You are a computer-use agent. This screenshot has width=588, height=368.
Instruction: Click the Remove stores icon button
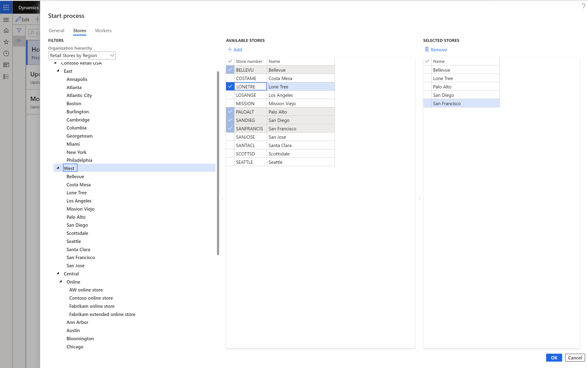tap(427, 49)
